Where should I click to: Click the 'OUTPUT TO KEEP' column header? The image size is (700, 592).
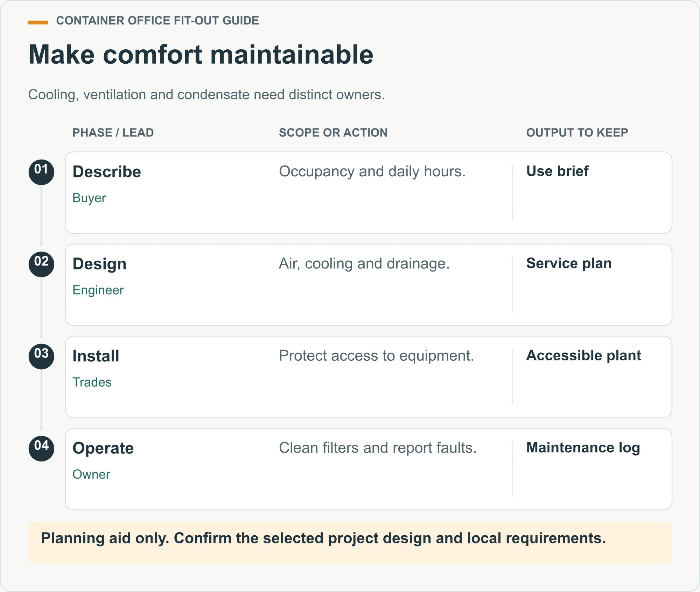(x=577, y=133)
